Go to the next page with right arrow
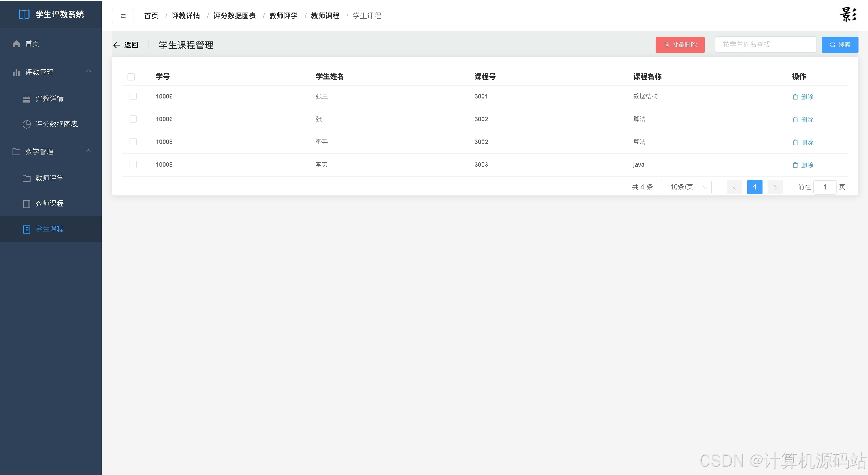This screenshot has height=475, width=868. tap(775, 187)
